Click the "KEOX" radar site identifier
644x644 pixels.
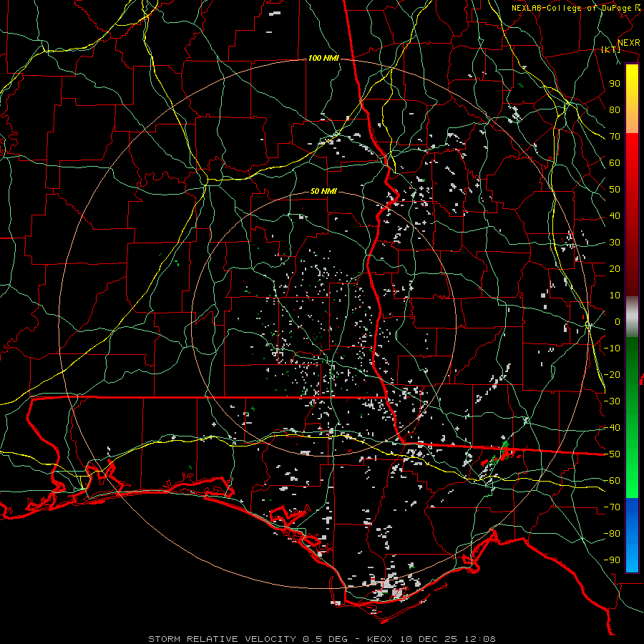click(x=380, y=639)
